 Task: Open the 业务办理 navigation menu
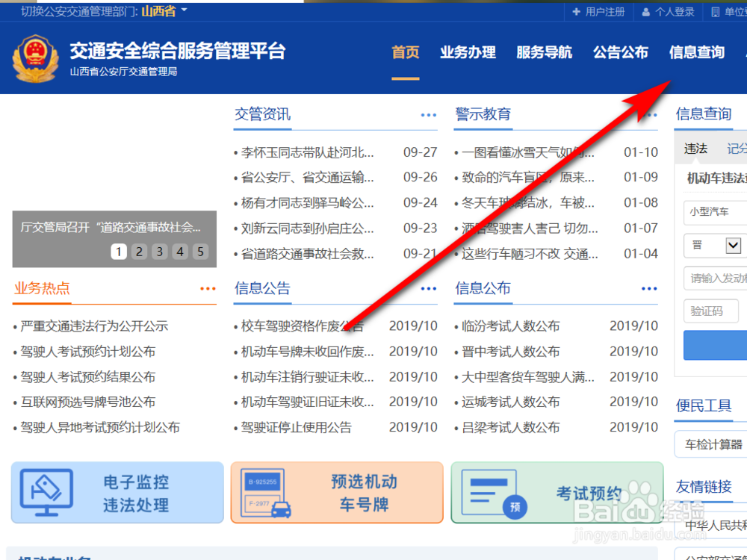coord(468,52)
